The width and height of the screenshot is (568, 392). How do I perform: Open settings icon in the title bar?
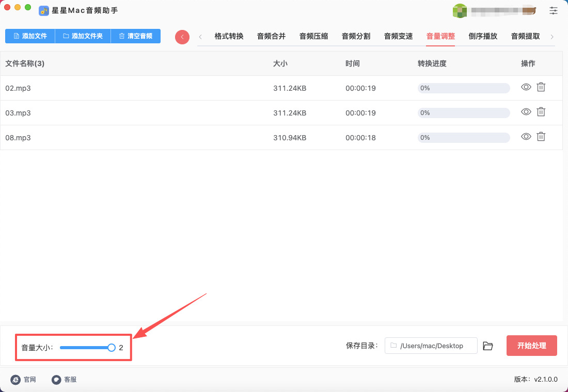click(x=554, y=10)
